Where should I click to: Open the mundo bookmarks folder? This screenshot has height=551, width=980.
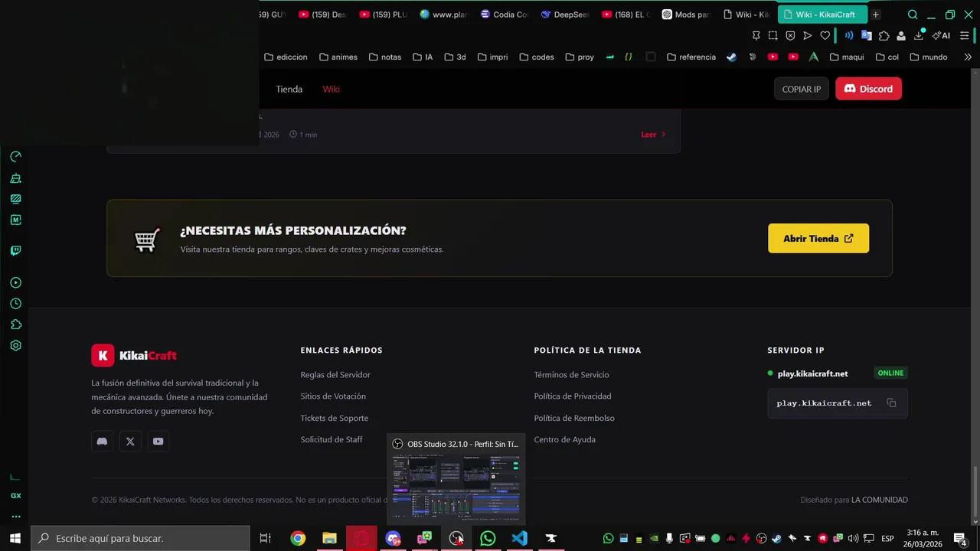929,57
